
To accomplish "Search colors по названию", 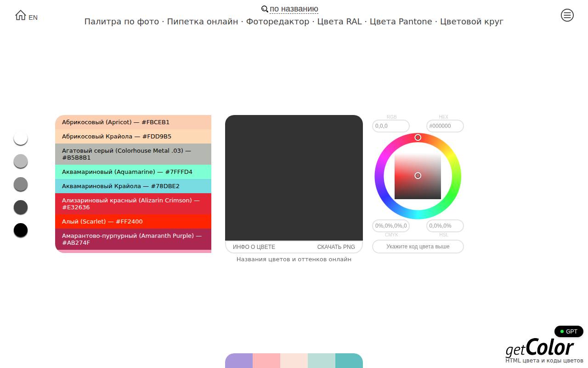I will click(294, 9).
